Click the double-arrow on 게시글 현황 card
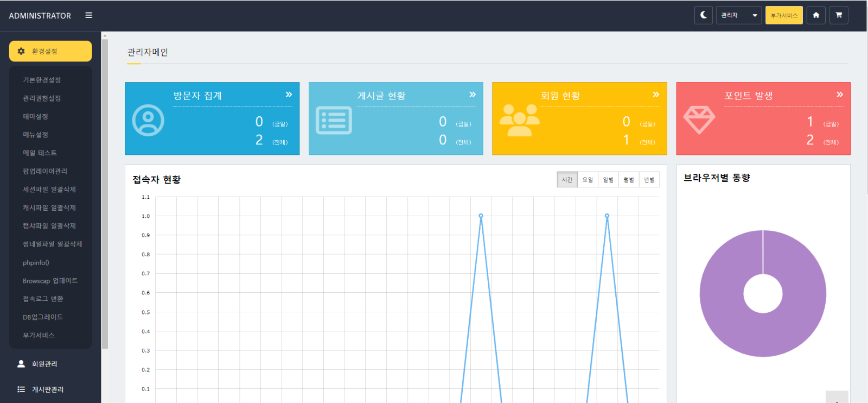 [473, 95]
